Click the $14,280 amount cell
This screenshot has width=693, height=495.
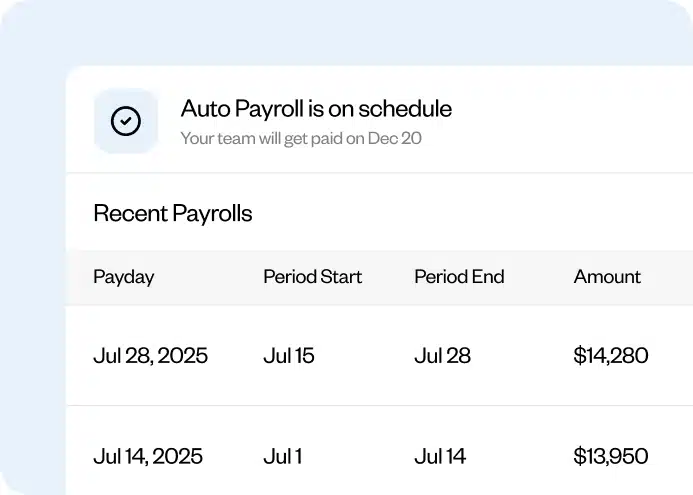click(x=611, y=355)
